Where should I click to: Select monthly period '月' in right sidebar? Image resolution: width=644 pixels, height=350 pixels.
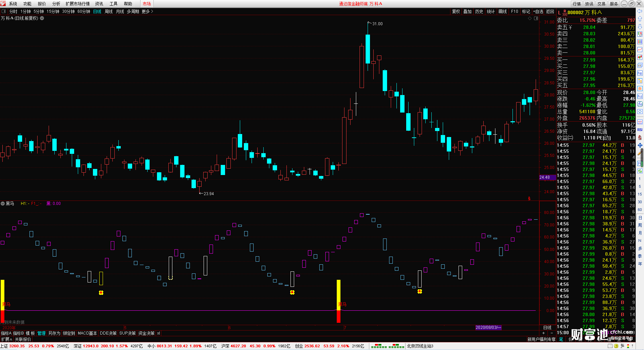640,233
